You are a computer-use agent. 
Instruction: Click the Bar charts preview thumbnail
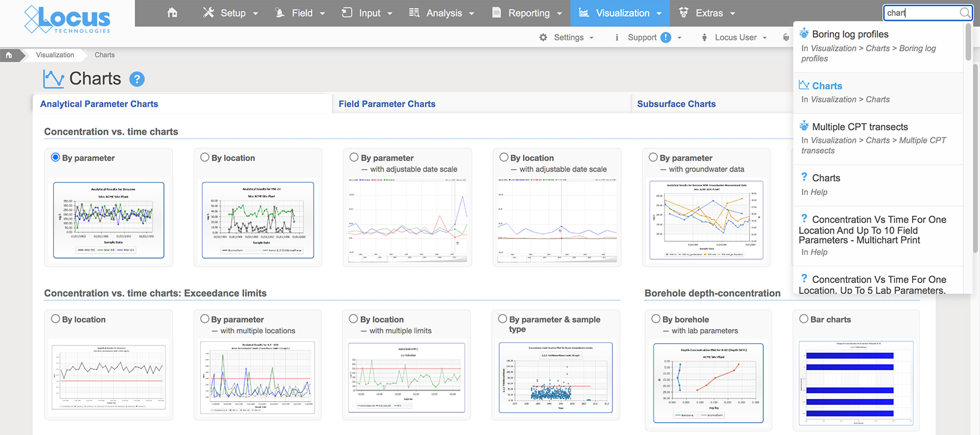tap(856, 383)
